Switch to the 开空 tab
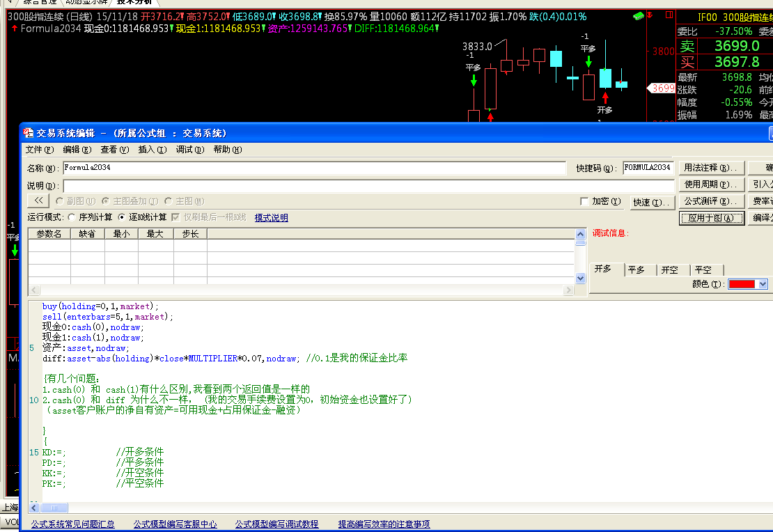Viewport: 773px width, 532px height. pyautogui.click(x=669, y=269)
